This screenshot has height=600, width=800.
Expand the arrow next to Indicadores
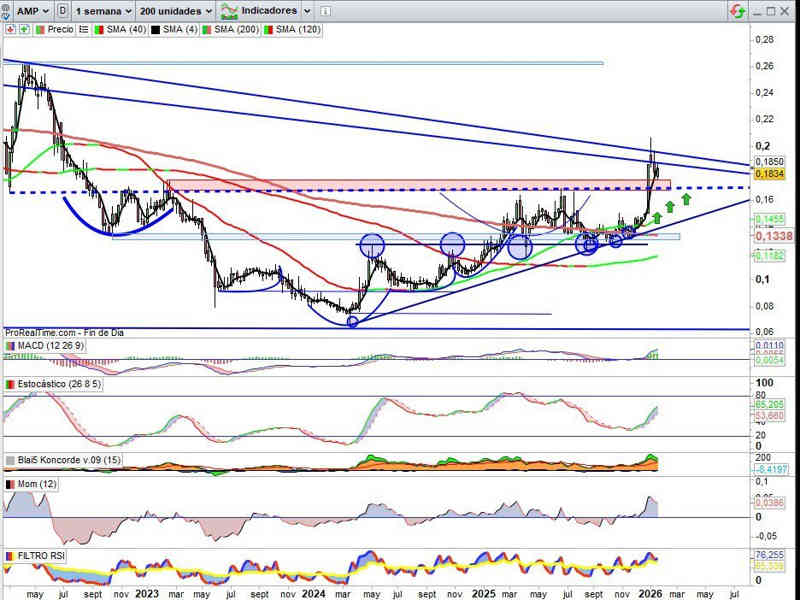point(306,11)
